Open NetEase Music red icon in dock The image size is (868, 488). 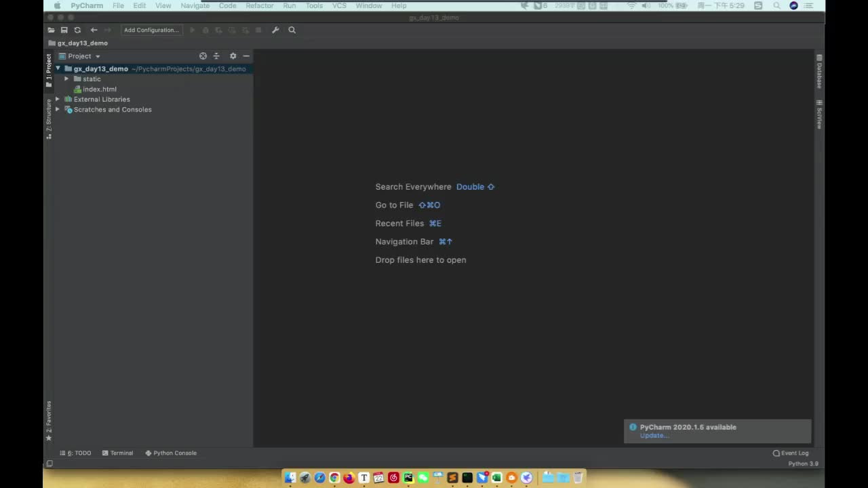[393, 478]
